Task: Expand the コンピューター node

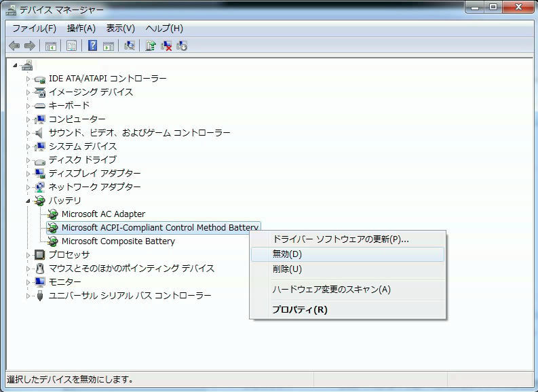Action: click(x=28, y=119)
